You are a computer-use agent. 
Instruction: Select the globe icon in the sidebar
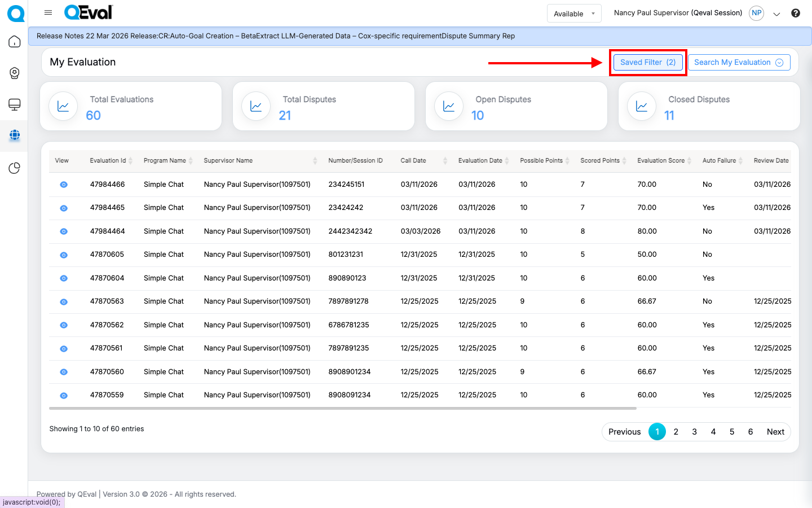point(15,135)
